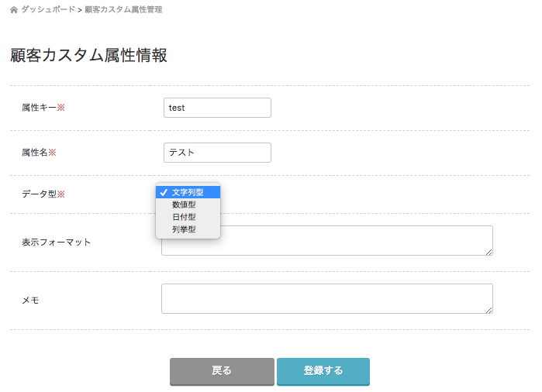
Task: Click the メモ field label
Action: point(30,300)
